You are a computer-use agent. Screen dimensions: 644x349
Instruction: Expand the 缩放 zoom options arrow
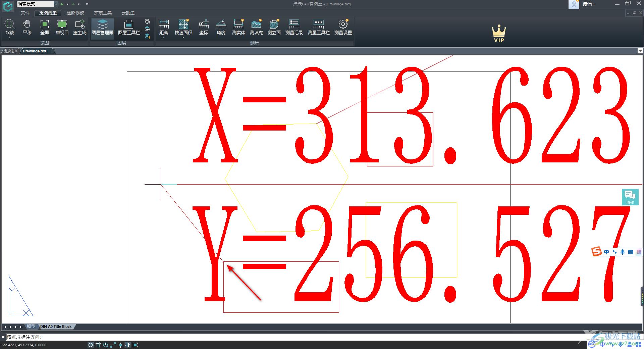(9, 37)
